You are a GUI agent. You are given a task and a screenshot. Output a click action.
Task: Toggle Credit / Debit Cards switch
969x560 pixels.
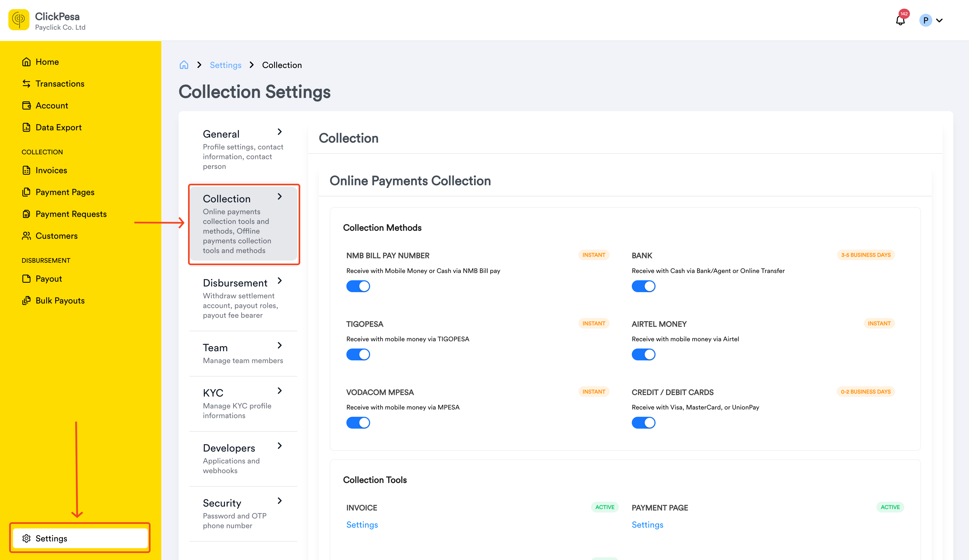pyautogui.click(x=643, y=423)
